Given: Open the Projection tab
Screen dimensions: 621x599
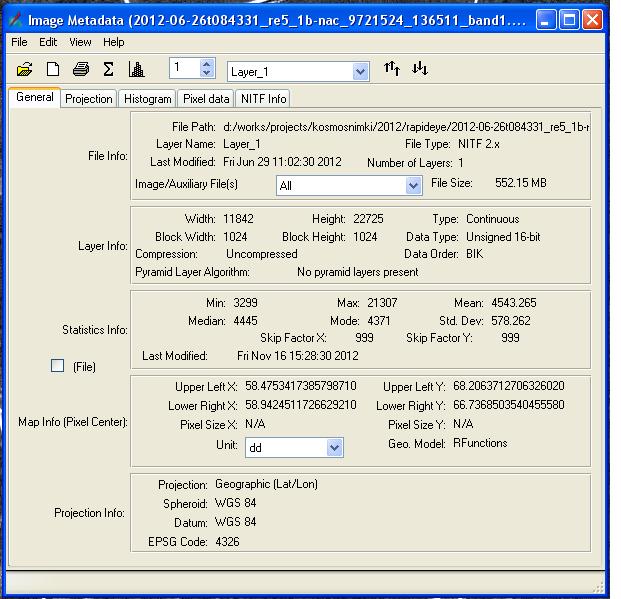Looking at the screenshot, I should click(89, 99).
